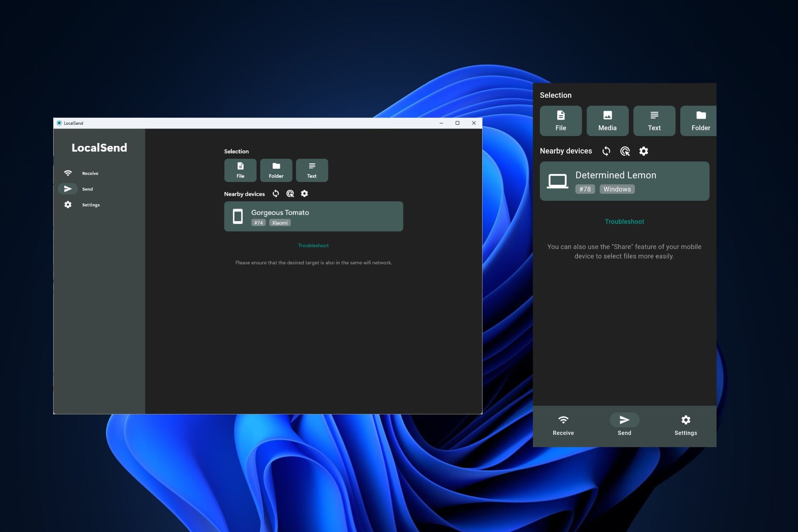Open Receive tab in mobile bottom bar
The height and width of the screenshot is (532, 798).
tap(563, 425)
